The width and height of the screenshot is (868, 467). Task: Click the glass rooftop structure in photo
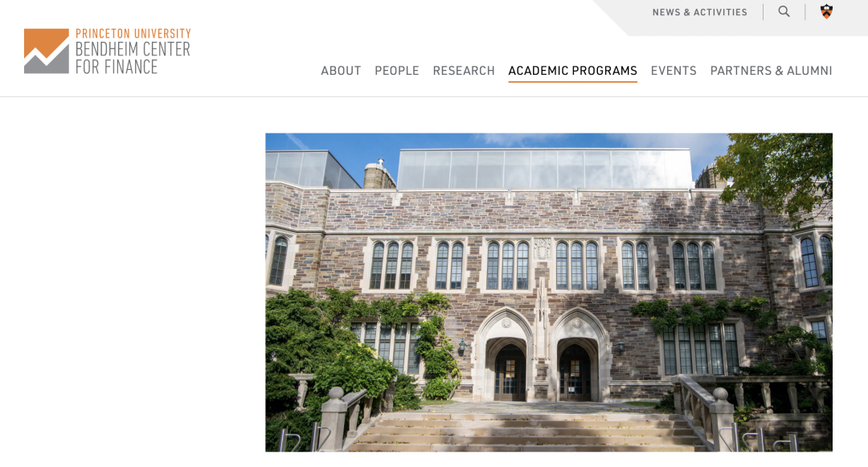tap(545, 169)
